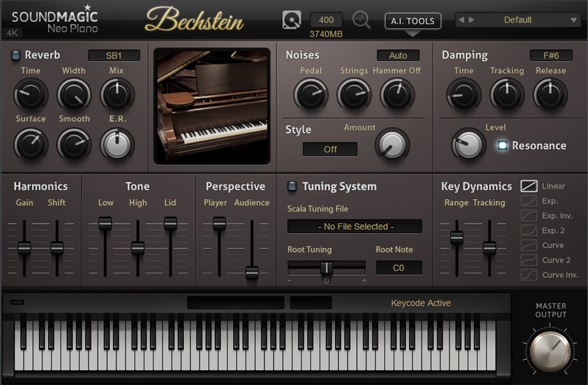Select the Exp. 2 curve icon

point(529,230)
